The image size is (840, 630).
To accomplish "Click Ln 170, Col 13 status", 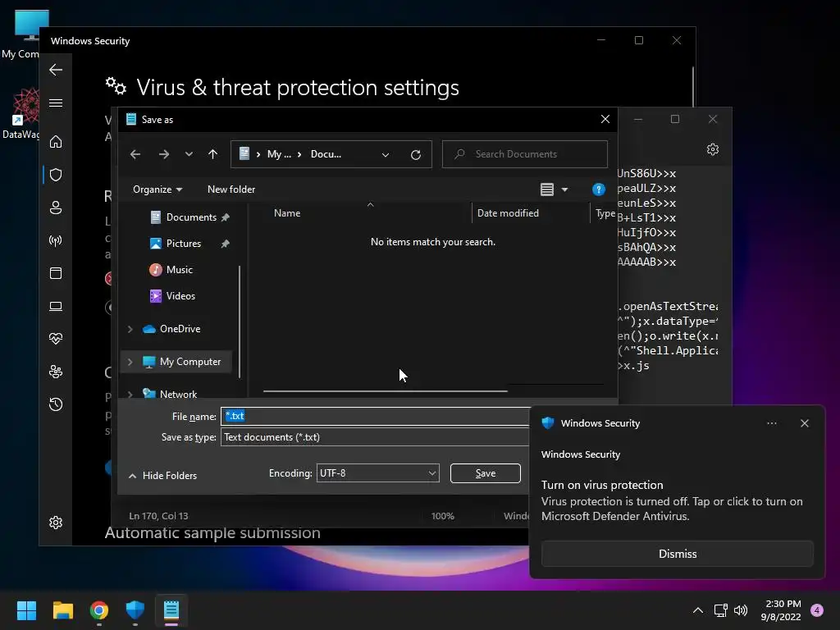I will [x=158, y=516].
